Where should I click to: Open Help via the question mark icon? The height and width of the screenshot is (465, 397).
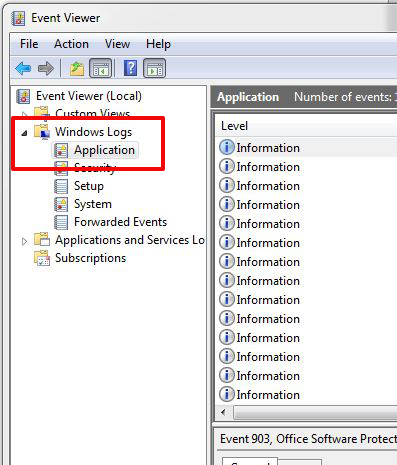point(130,68)
